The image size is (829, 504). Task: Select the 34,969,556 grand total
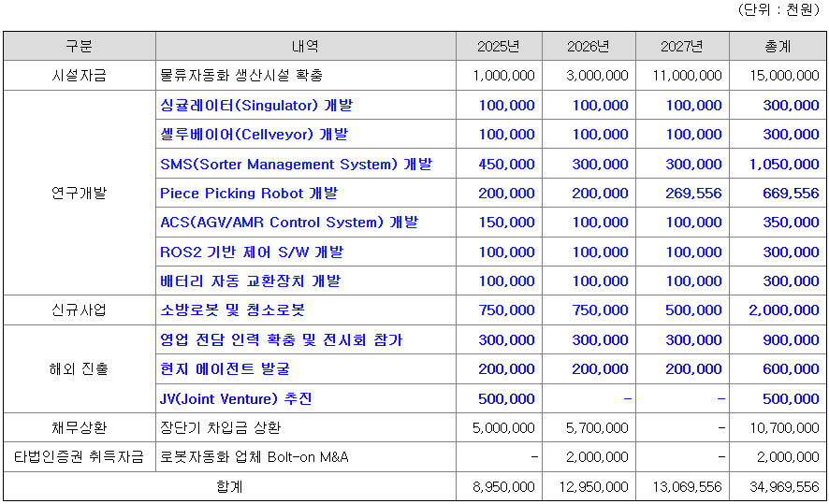784,486
